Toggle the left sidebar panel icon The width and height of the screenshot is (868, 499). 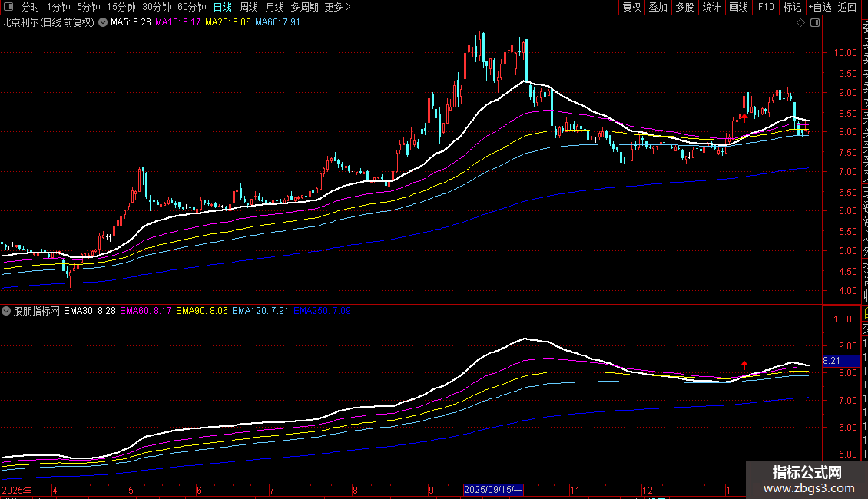click(x=9, y=7)
